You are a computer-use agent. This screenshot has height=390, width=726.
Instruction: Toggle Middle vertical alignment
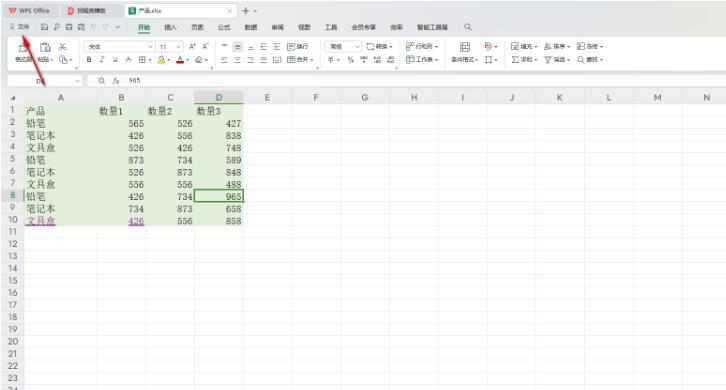point(238,46)
